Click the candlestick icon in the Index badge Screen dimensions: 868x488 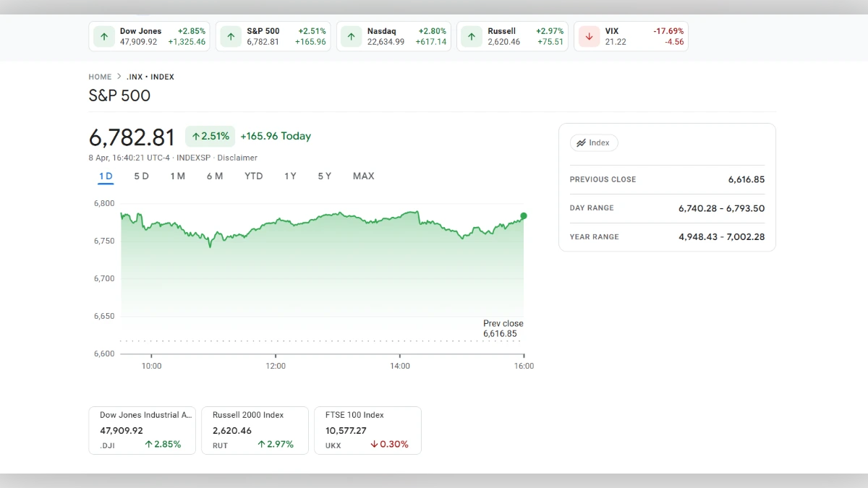582,142
